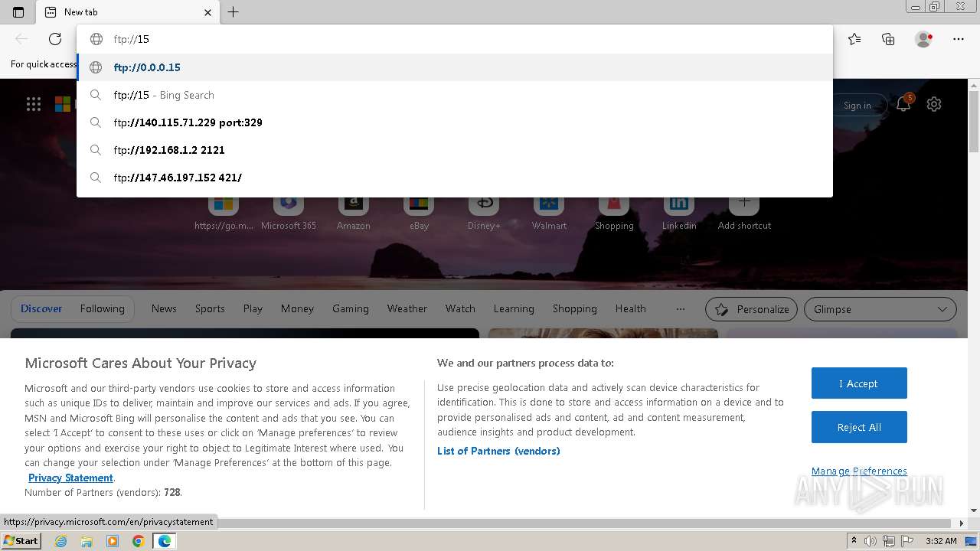This screenshot has width=980, height=551.
Task: View notifications bell icon
Action: tap(903, 105)
